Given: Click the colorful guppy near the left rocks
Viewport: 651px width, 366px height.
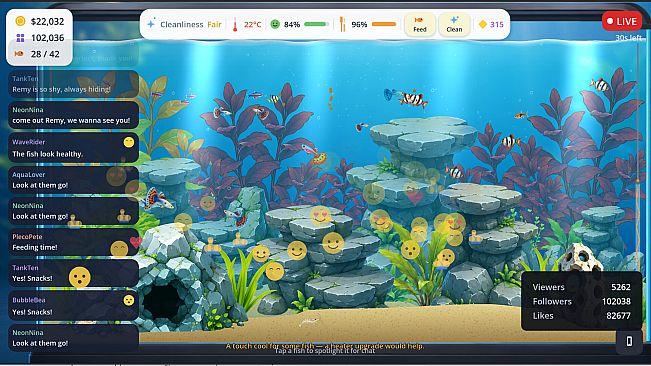Looking at the screenshot, I should click(x=157, y=199).
